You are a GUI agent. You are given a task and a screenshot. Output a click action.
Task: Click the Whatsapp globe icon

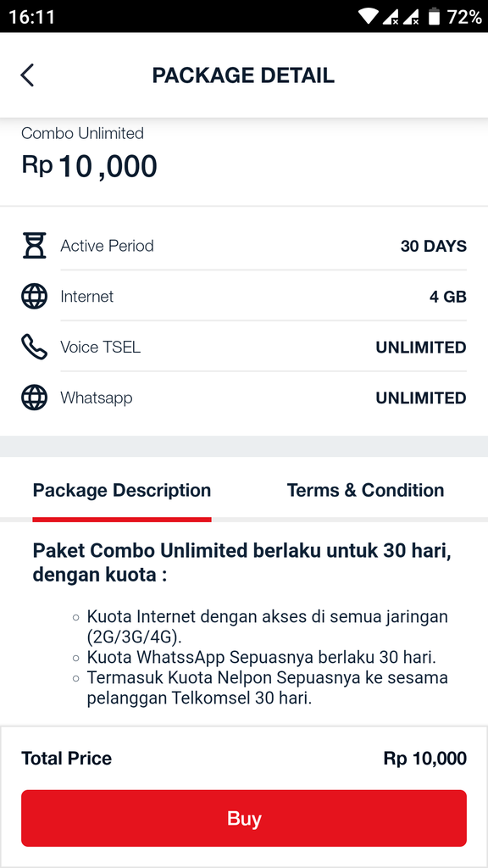[33, 398]
